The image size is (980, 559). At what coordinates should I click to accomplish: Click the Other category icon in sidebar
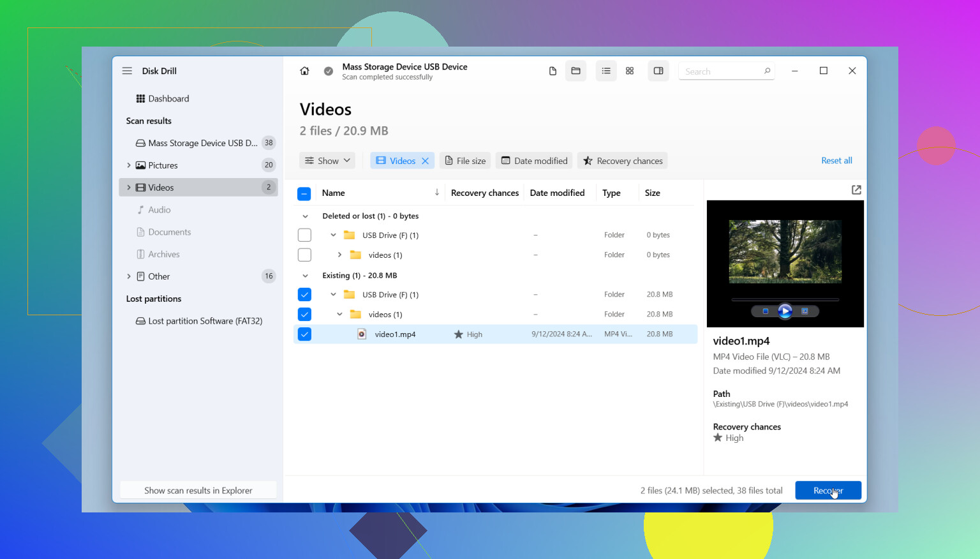pyautogui.click(x=140, y=276)
